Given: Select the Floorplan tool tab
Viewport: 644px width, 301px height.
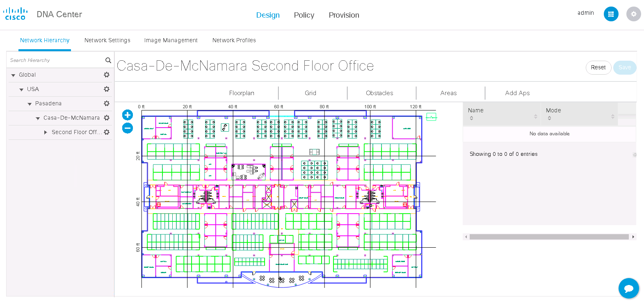Looking at the screenshot, I should pos(242,93).
